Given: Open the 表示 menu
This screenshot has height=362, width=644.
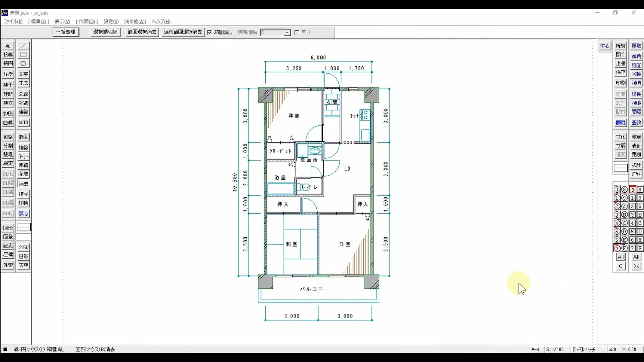Looking at the screenshot, I should point(62,22).
